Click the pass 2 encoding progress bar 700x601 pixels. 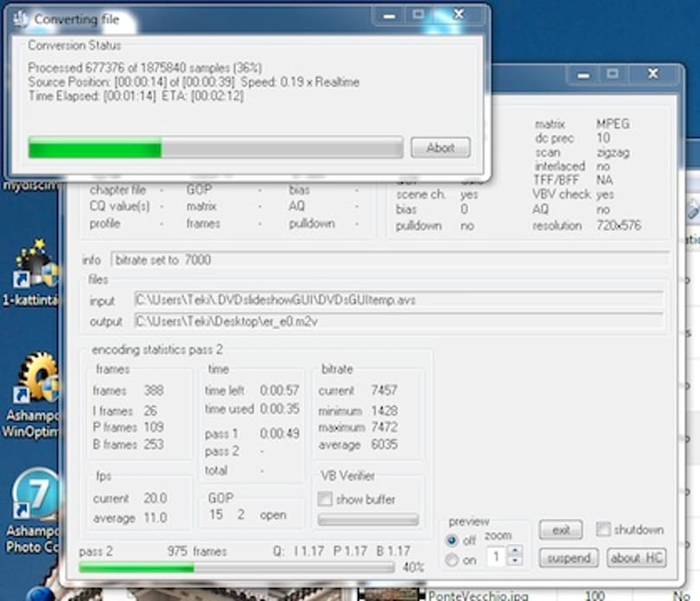(237, 568)
